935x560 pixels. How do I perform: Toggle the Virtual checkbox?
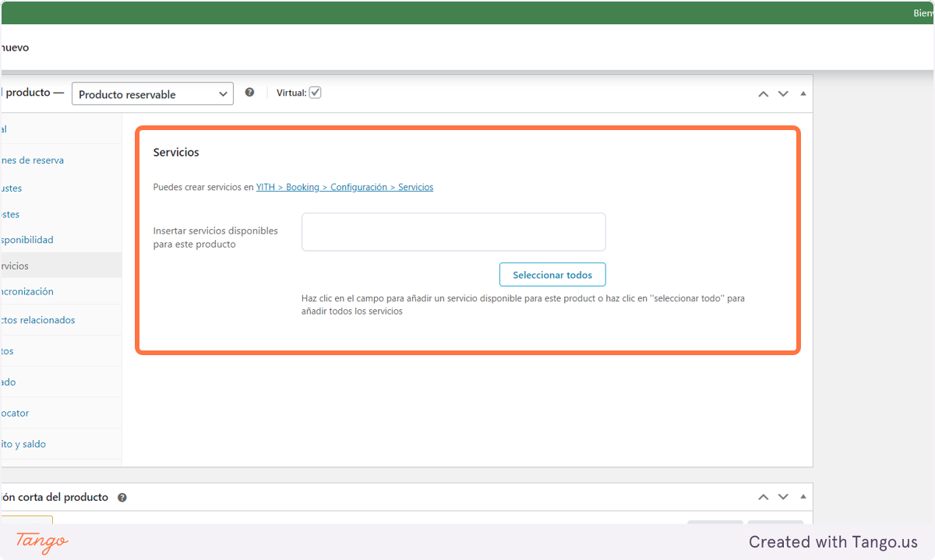coord(315,92)
